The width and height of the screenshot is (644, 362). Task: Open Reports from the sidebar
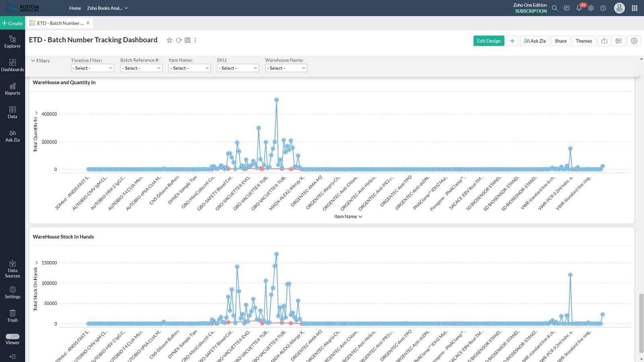coord(12,88)
